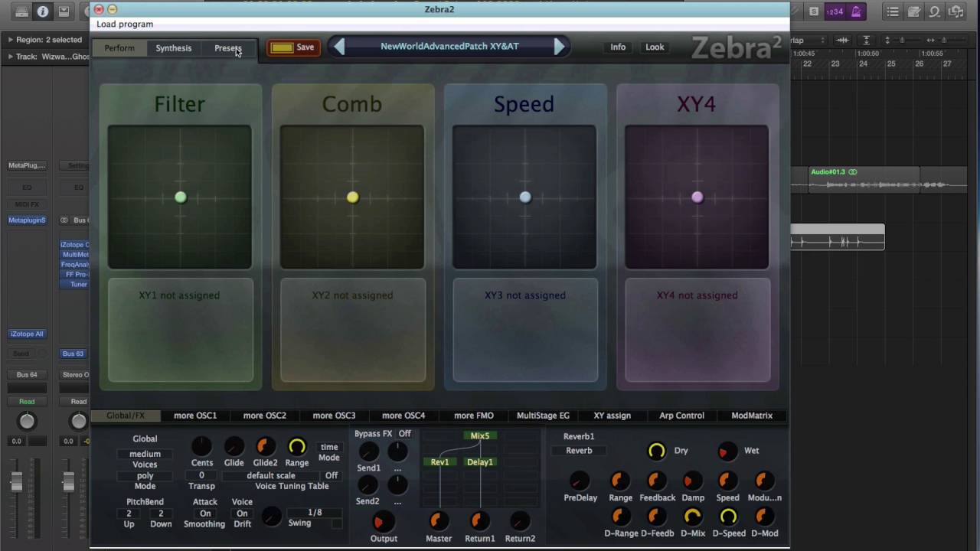The image size is (980, 551).
Task: Open the Voices medium dropdown
Action: tap(145, 454)
